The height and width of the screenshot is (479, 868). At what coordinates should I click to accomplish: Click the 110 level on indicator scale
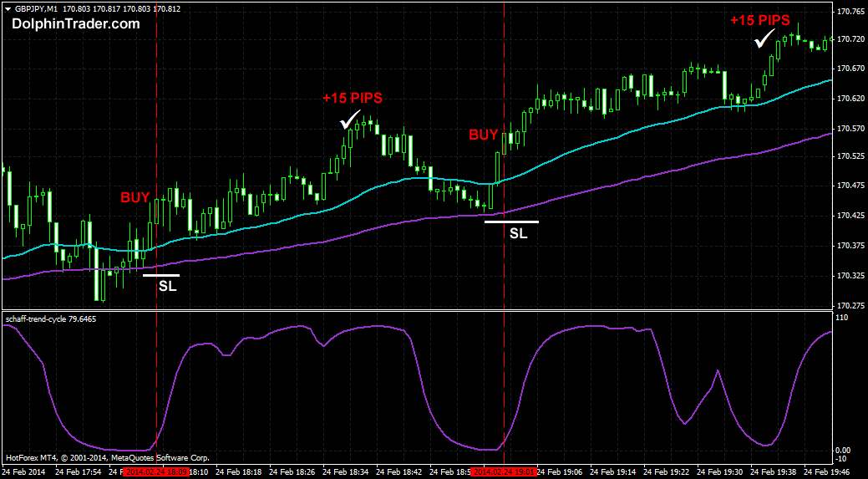(842, 318)
